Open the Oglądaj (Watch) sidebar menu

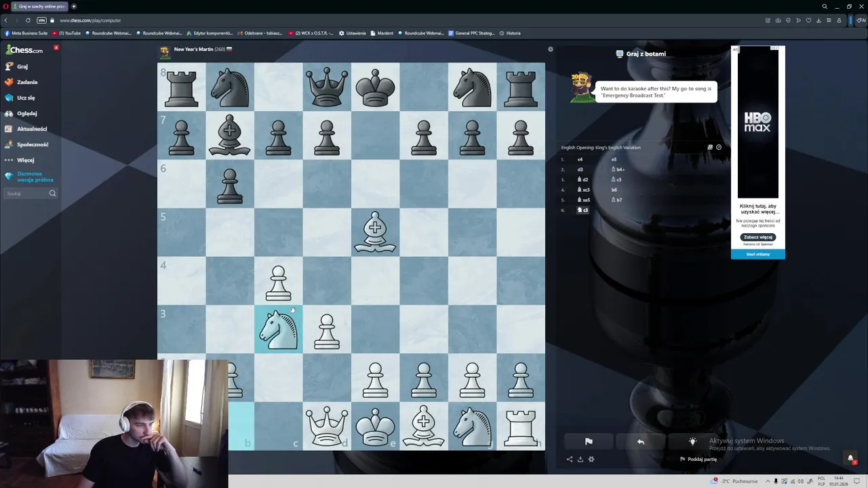[x=22, y=113]
